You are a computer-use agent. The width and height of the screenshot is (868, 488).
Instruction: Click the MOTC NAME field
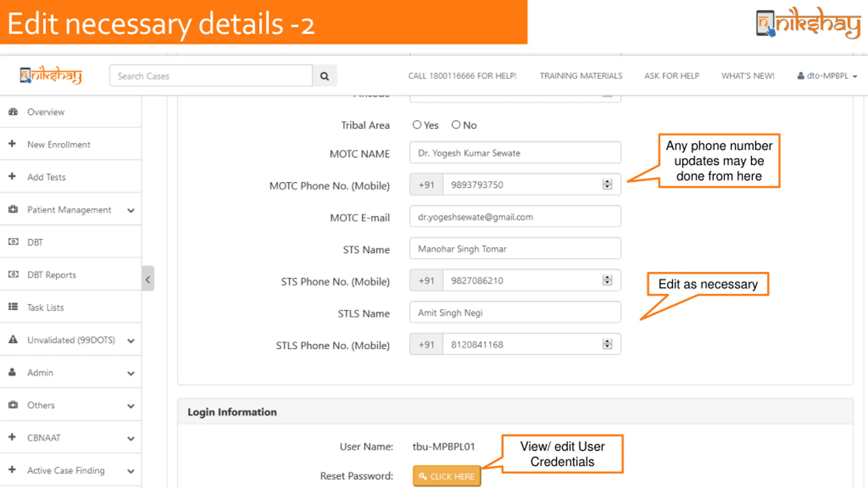[515, 153]
